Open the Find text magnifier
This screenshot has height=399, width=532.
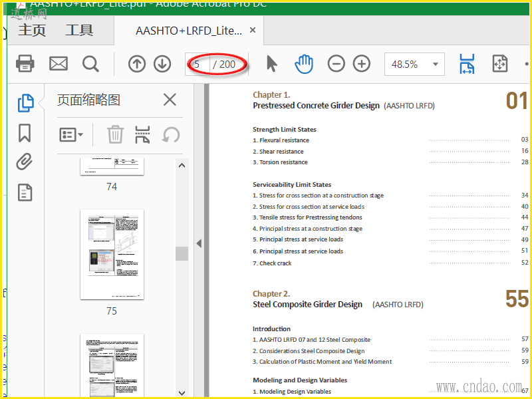pyautogui.click(x=90, y=64)
